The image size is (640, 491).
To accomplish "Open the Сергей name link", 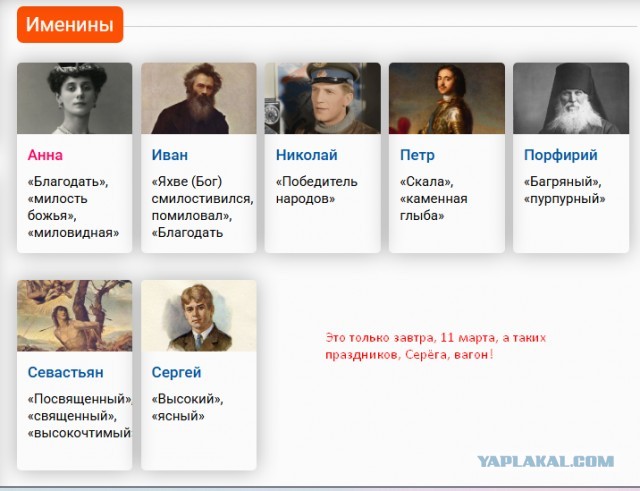I will click(x=176, y=372).
